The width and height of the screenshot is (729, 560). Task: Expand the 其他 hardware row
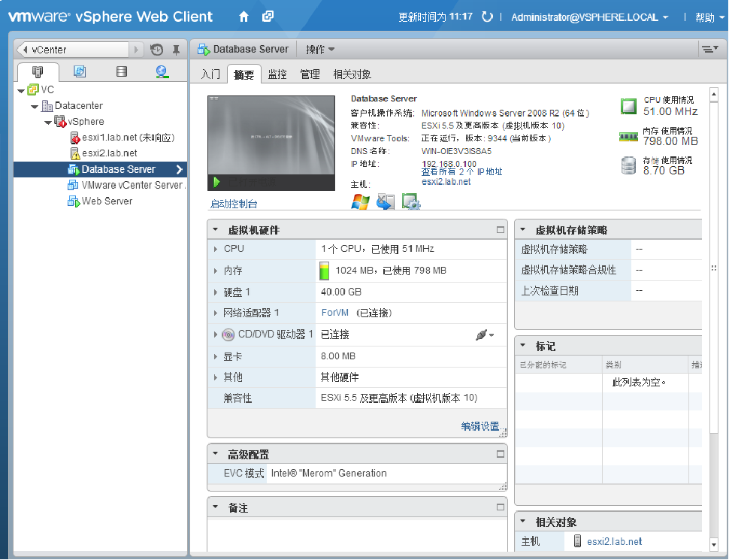click(215, 377)
